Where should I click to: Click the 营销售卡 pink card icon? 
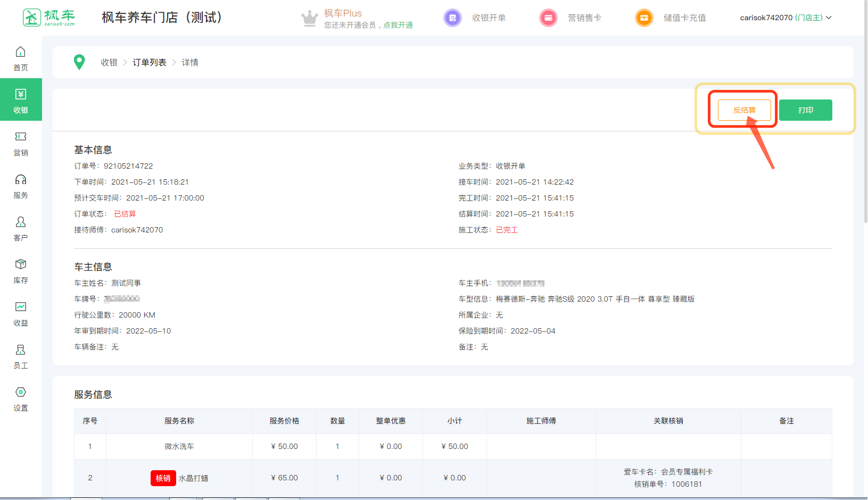(548, 18)
